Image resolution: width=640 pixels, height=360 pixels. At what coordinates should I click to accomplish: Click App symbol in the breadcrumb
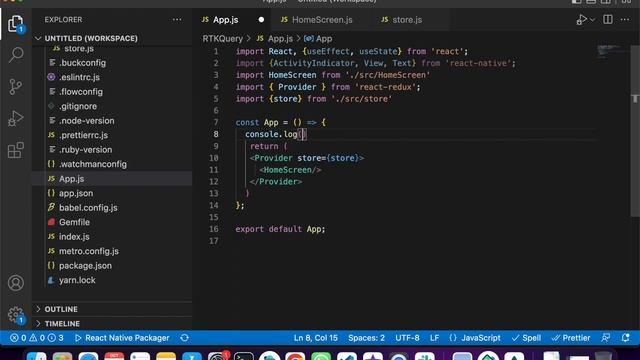(x=318, y=39)
